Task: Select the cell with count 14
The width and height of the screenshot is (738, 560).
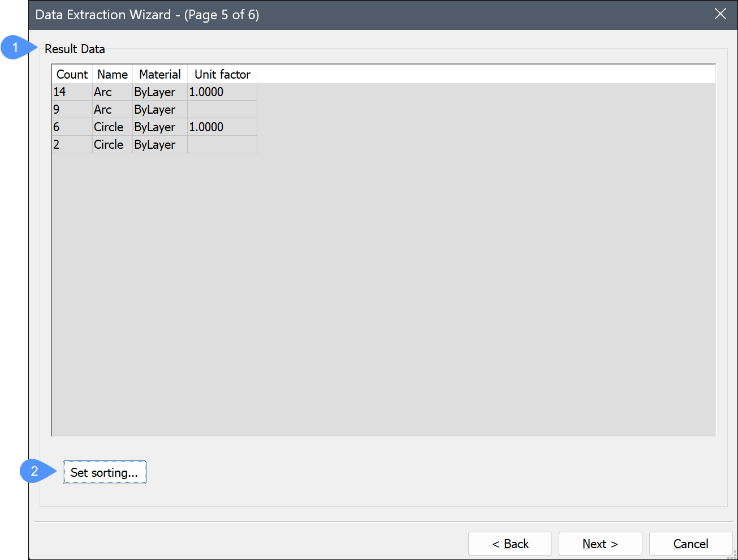Action: point(60,92)
